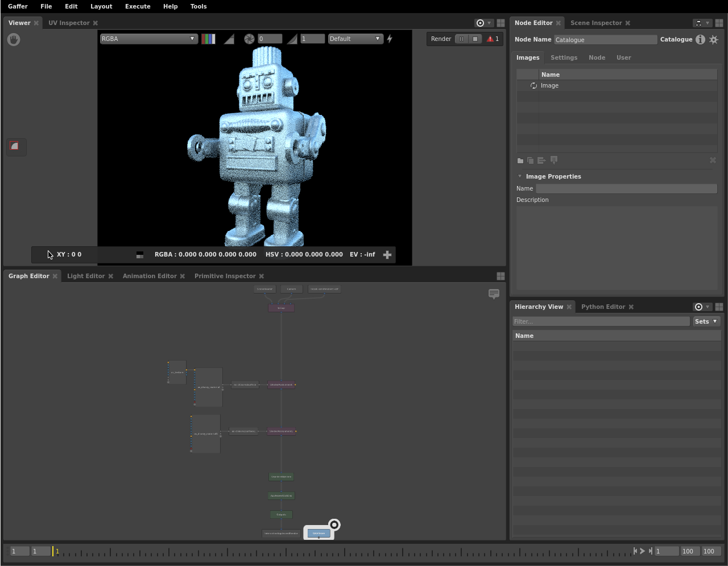Open the Execute menu
The width and height of the screenshot is (728, 566).
(138, 6)
